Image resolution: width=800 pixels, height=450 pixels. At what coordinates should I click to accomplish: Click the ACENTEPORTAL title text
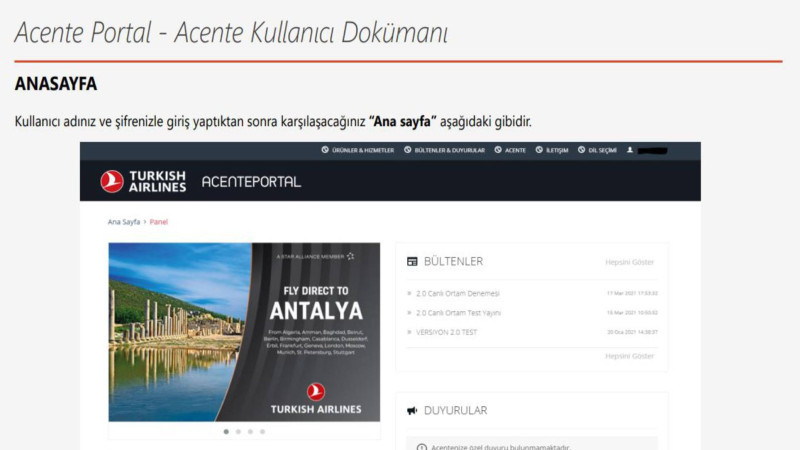(251, 182)
